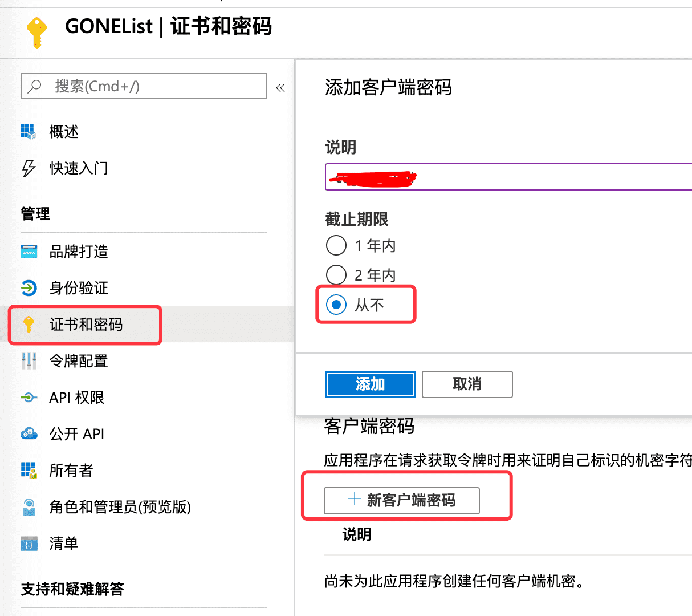Click the 令牌配置 token configuration icon
This screenshot has height=616, width=692.
click(29, 361)
